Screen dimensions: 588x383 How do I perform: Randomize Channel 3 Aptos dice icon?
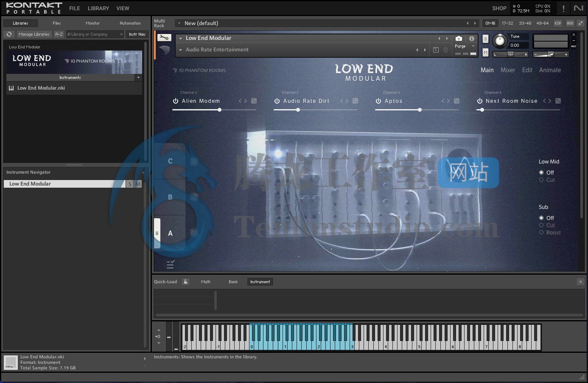click(456, 101)
